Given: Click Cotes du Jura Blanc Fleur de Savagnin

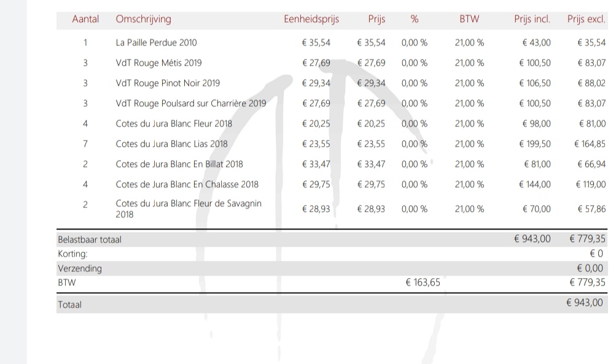Looking at the screenshot, I should tap(189, 204).
